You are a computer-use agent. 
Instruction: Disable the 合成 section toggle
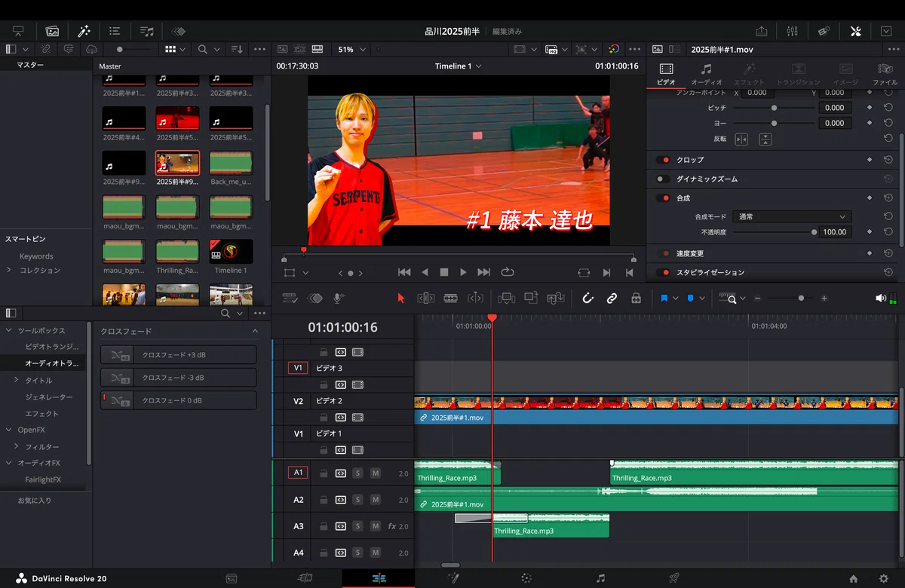pyautogui.click(x=664, y=198)
